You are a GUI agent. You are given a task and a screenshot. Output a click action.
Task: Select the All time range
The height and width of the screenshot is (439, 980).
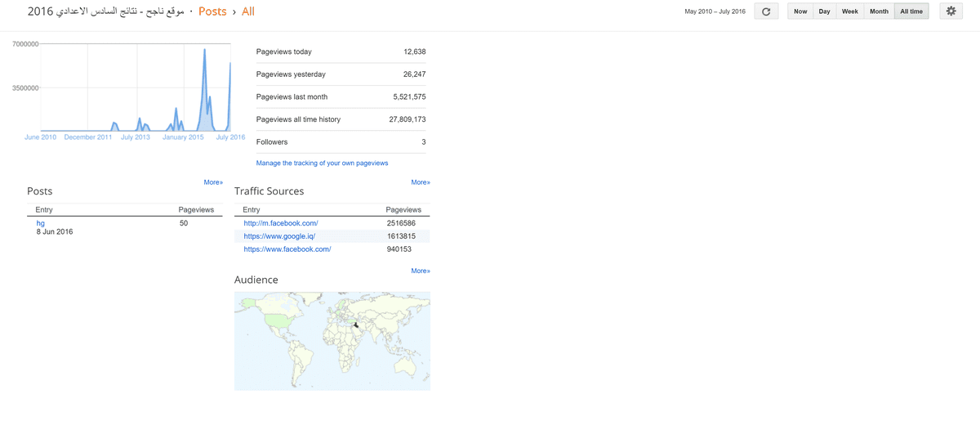pyautogui.click(x=911, y=11)
